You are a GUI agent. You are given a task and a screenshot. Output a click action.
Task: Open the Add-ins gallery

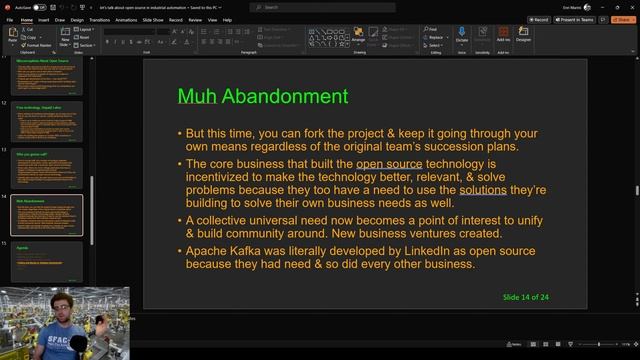(x=503, y=35)
